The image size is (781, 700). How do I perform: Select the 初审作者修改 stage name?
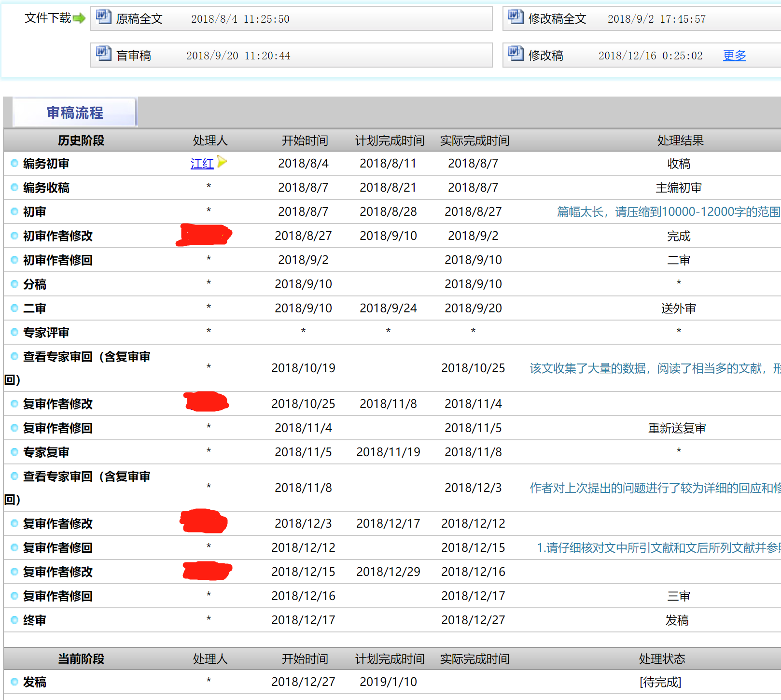pos(58,236)
